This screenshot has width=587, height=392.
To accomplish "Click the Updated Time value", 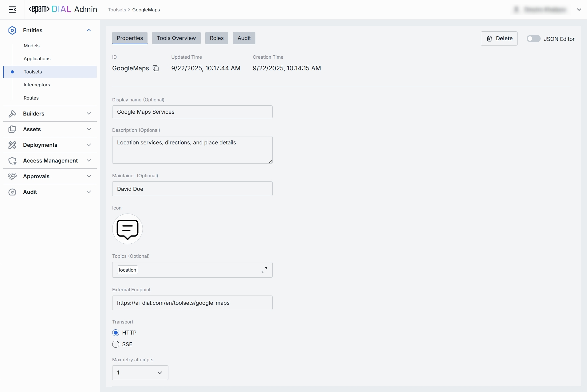I will (x=206, y=68).
